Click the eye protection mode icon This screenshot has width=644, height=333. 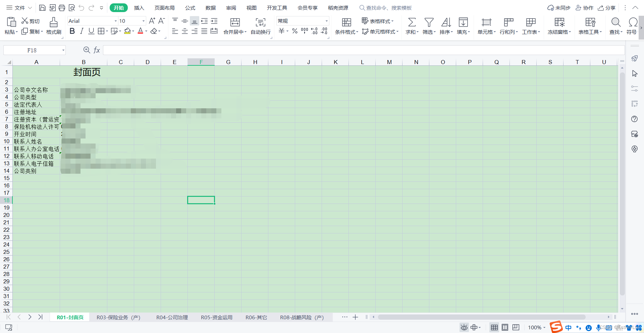point(464,327)
